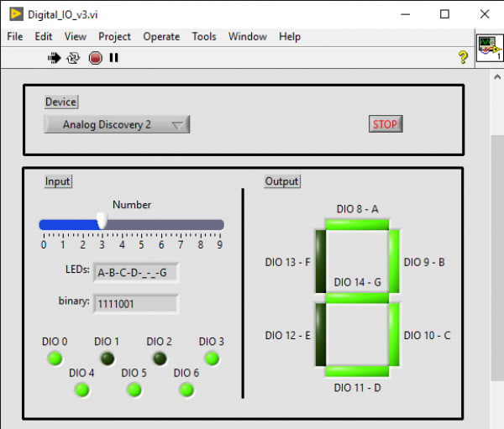Screen dimensions: 504x429
Task: Toggle the DIO 6 LED indicator
Action: [186, 390]
